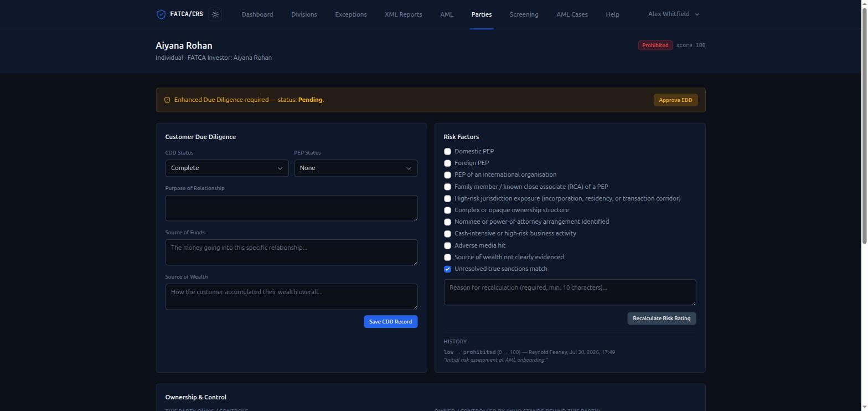Click the Prohibited risk badge

click(655, 45)
